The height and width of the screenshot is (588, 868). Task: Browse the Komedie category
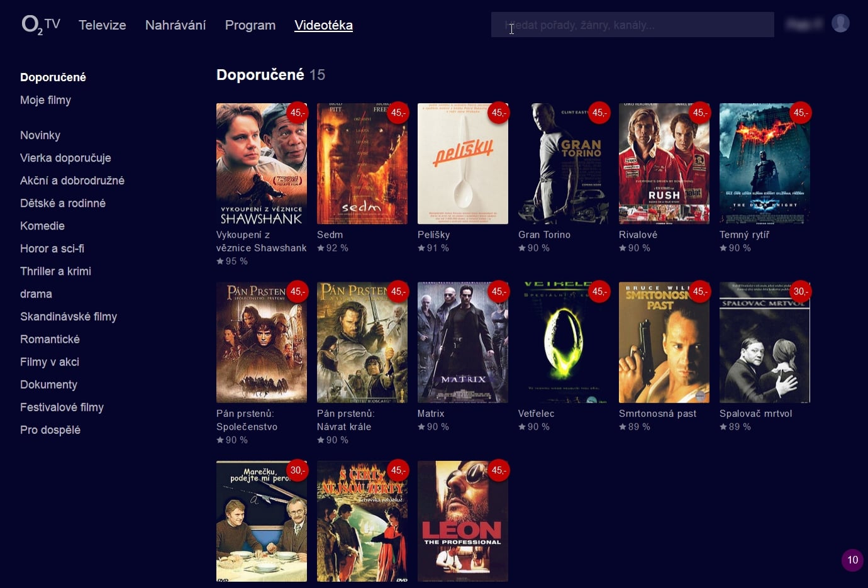coord(42,226)
